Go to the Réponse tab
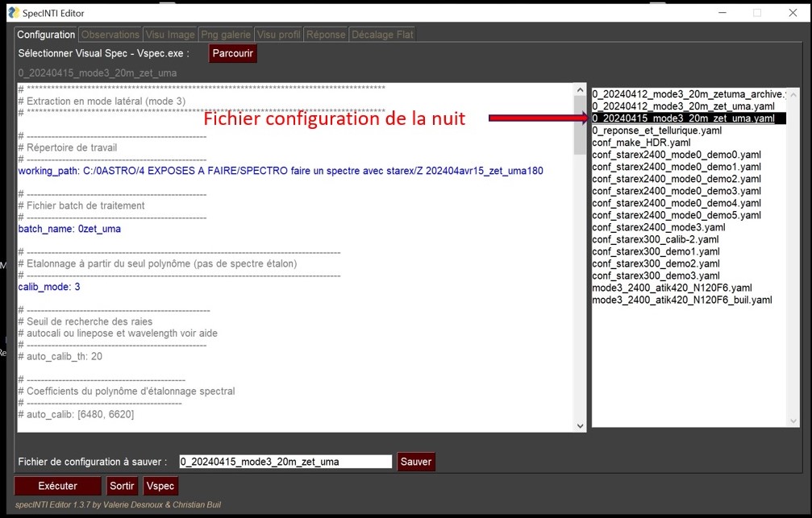812x518 pixels. click(326, 35)
